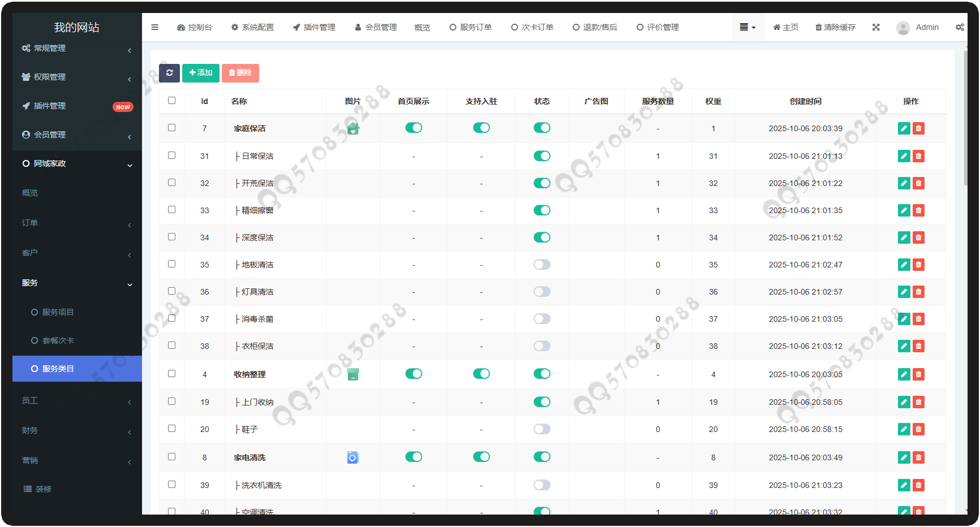The height and width of the screenshot is (527, 980).
Task: Click the fullscreen expand icon
Action: (x=876, y=27)
